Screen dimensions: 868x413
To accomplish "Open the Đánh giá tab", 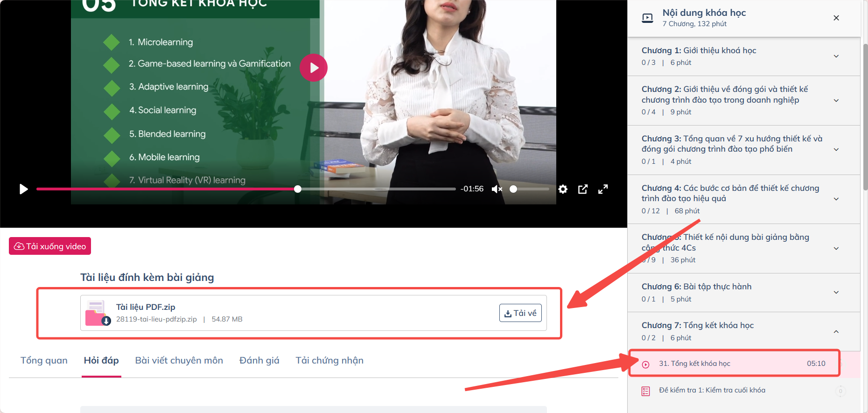I will [259, 360].
